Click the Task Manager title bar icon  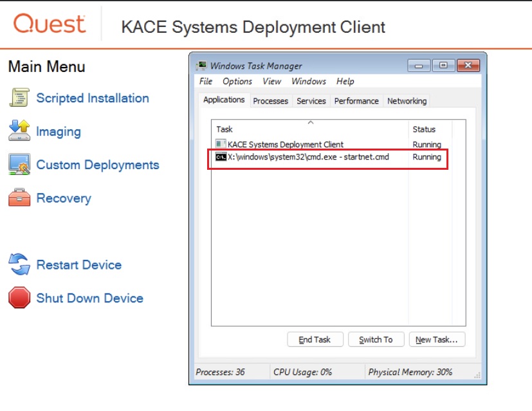click(202, 65)
